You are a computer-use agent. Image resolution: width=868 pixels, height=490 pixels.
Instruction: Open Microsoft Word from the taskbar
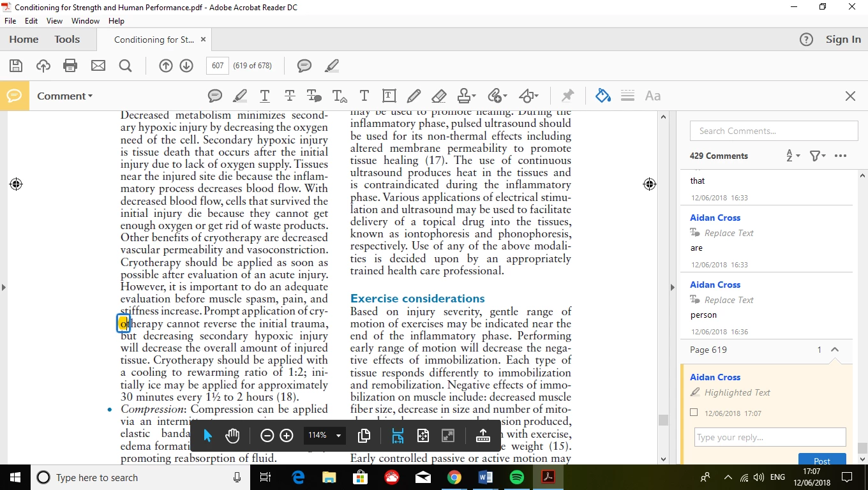tap(486, 477)
